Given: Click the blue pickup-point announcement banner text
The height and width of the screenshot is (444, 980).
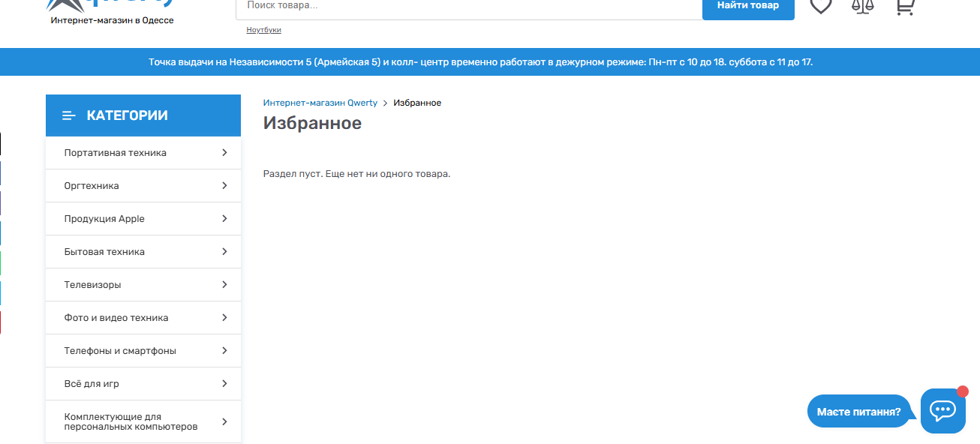Looking at the screenshot, I should tap(481, 62).
